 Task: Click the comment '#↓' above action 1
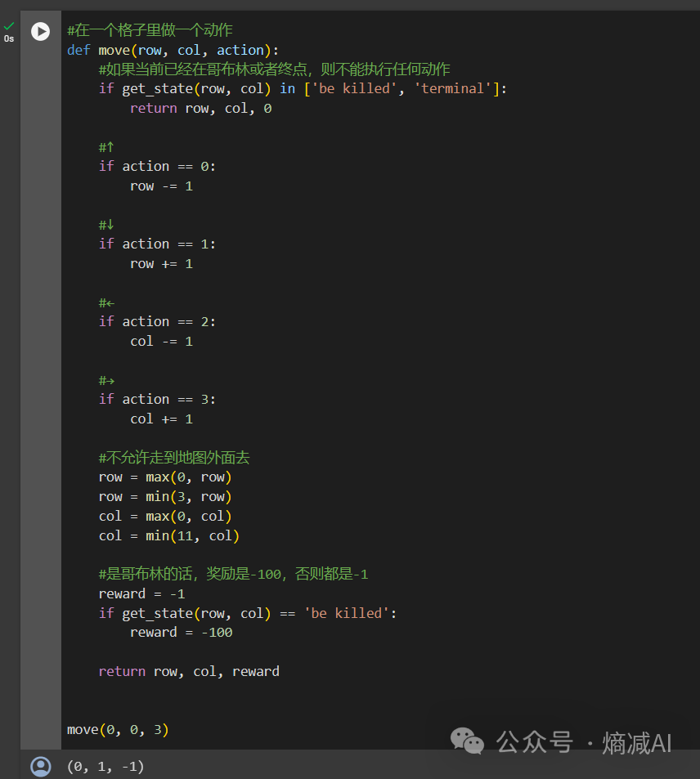[106, 225]
